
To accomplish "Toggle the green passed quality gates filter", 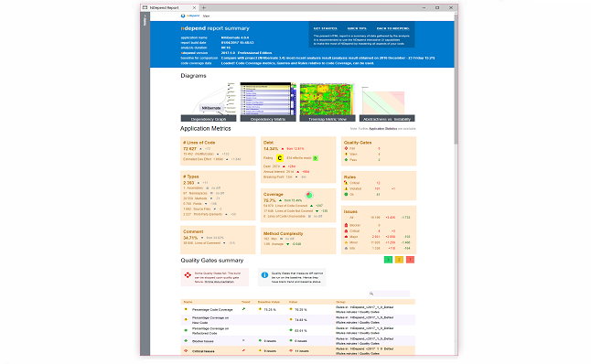I will (x=388, y=260).
